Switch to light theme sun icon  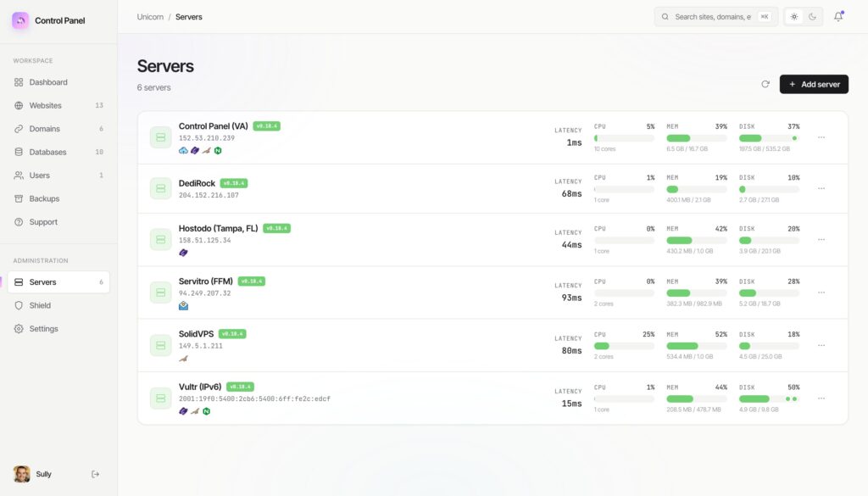794,17
